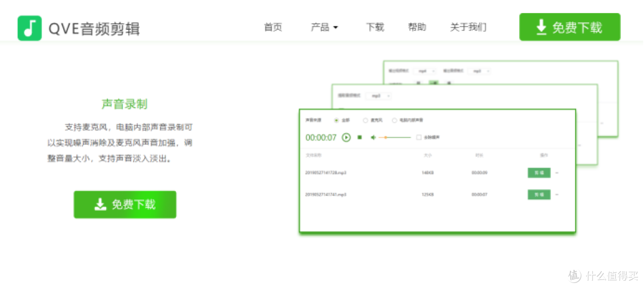
Task: Click 免费下载 button in the navigation bar
Action: pos(569,27)
